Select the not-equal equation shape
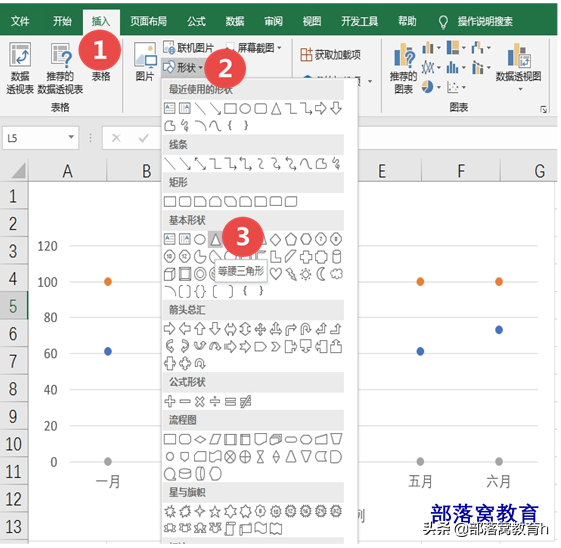Image resolution: width=561 pixels, height=548 pixels. point(245,402)
